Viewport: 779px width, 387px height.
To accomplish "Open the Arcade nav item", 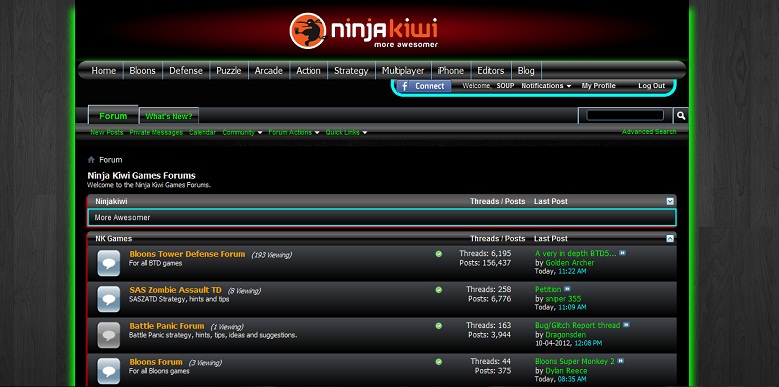I will [269, 71].
